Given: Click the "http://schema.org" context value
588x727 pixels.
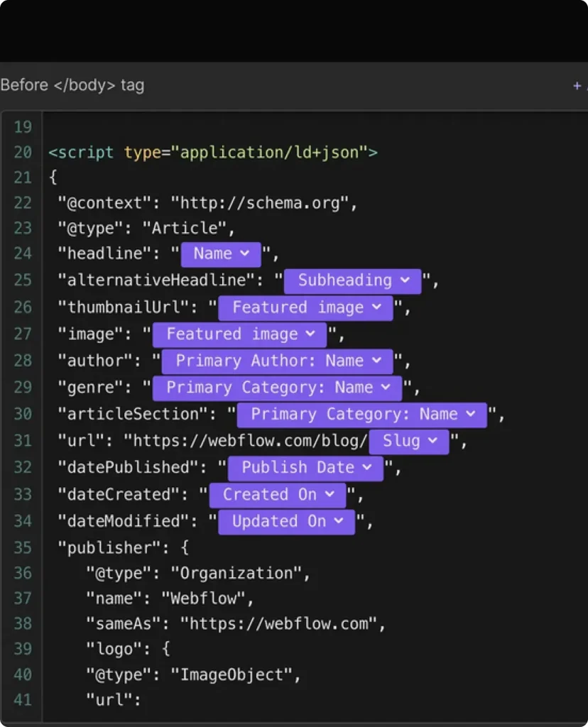Looking at the screenshot, I should click(263, 203).
